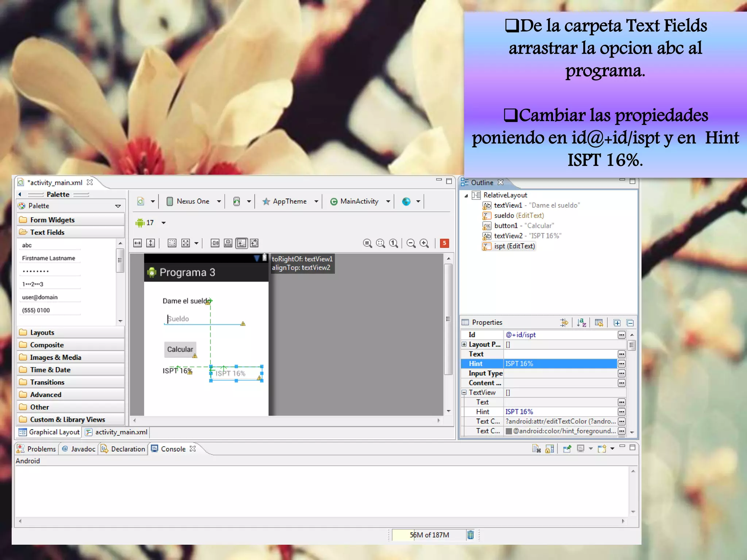The image size is (747, 560).
Task: Click the red lint warnings icon
Action: pos(444,243)
